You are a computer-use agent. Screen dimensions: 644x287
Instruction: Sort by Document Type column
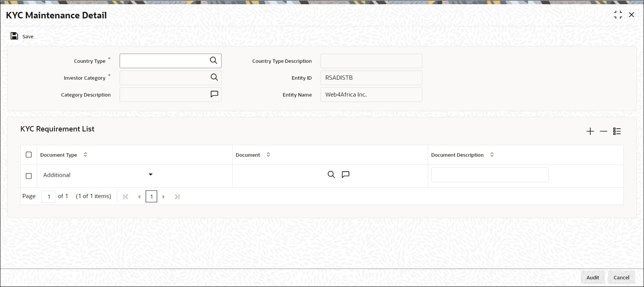tap(85, 155)
